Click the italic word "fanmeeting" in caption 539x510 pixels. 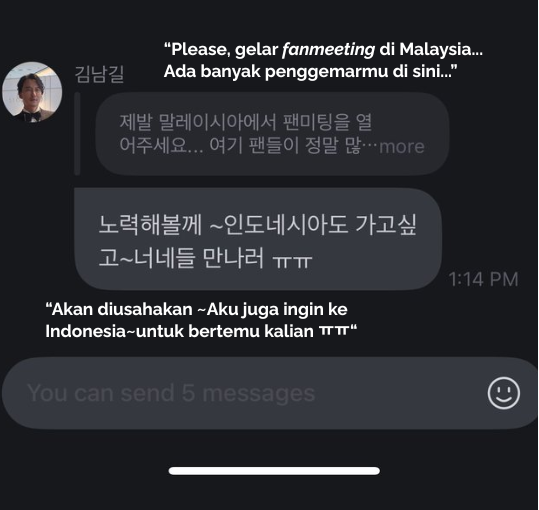tap(328, 49)
